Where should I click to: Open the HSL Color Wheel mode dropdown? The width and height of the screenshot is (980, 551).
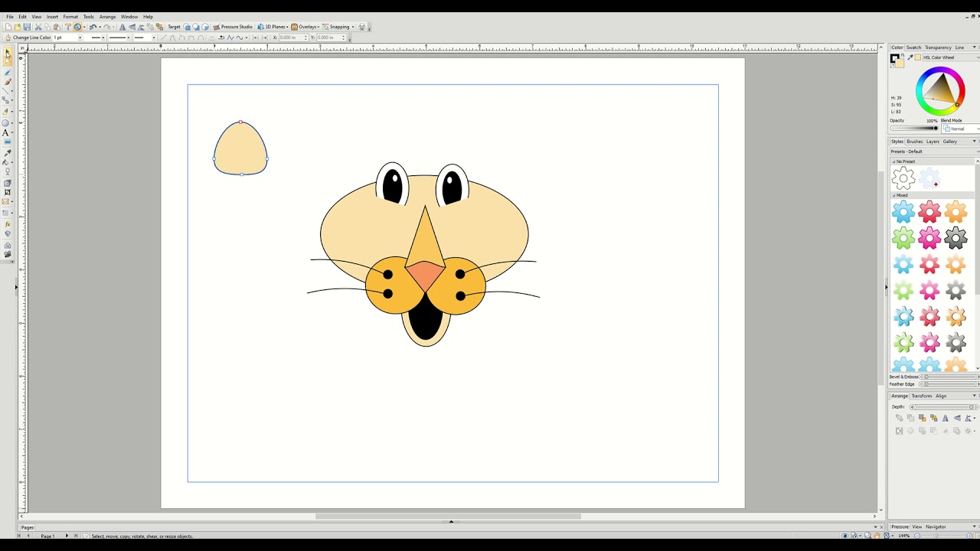pos(949,57)
